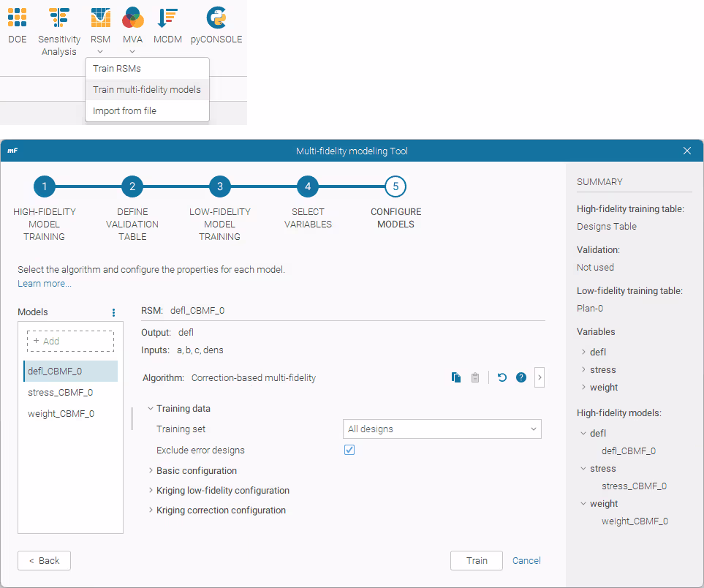This screenshot has height=588, width=704.
Task: Click the Learn more link
Action: click(x=45, y=284)
